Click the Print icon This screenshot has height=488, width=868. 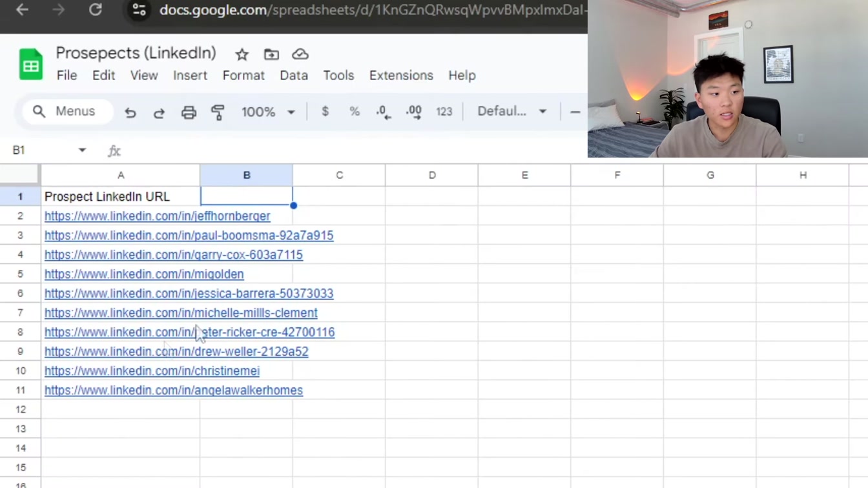(x=189, y=112)
